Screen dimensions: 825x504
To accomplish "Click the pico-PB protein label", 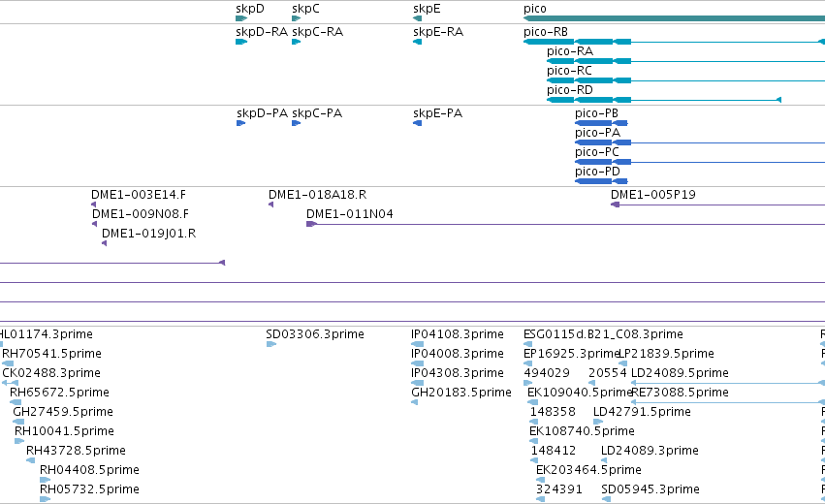I will [596, 113].
